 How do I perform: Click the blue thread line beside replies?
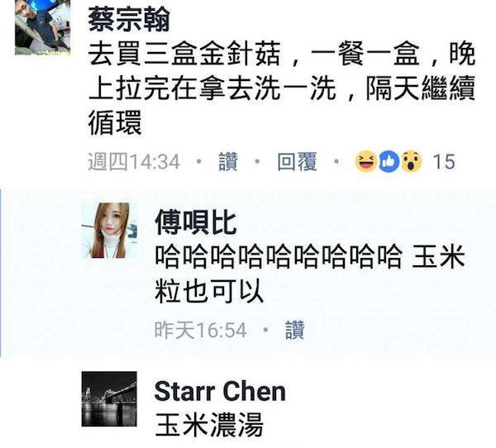(x=1, y=273)
